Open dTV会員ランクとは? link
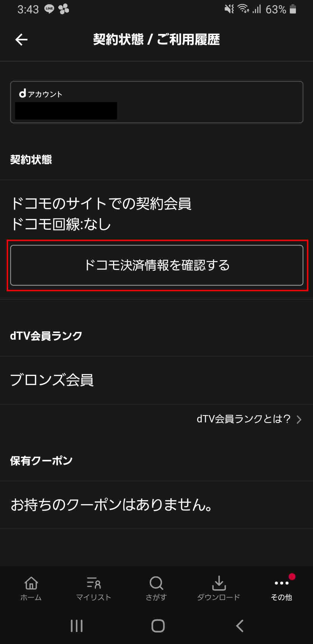This screenshot has width=313, height=644. (244, 419)
